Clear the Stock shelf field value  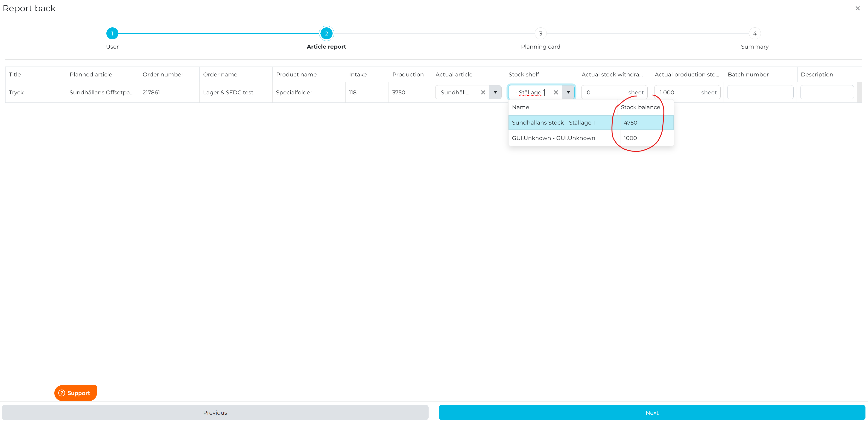pyautogui.click(x=556, y=92)
